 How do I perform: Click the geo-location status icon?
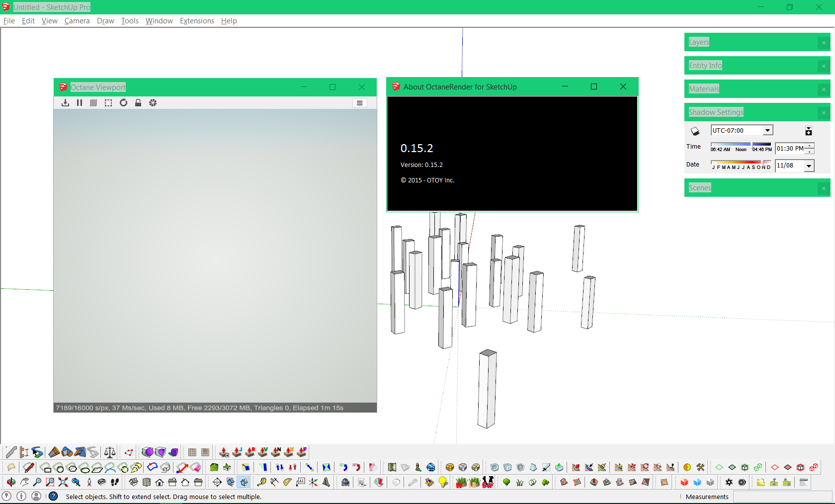click(x=6, y=496)
